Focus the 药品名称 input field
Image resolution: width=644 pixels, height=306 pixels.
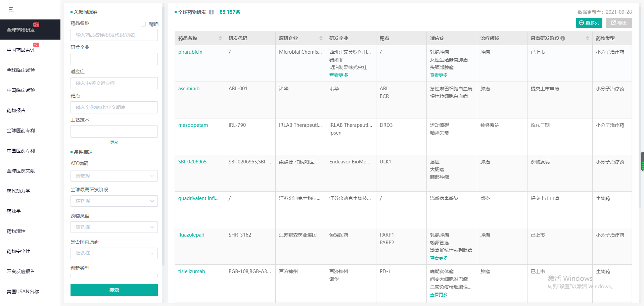114,35
